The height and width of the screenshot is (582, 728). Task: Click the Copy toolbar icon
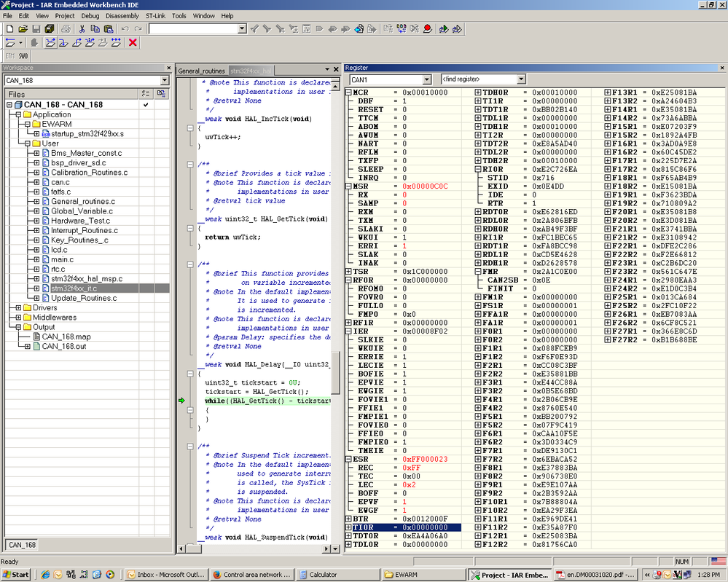tap(95, 29)
